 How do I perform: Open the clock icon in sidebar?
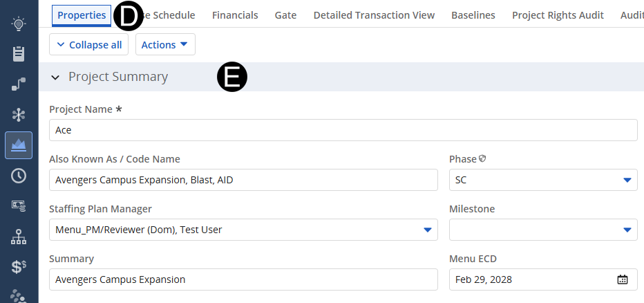[19, 176]
